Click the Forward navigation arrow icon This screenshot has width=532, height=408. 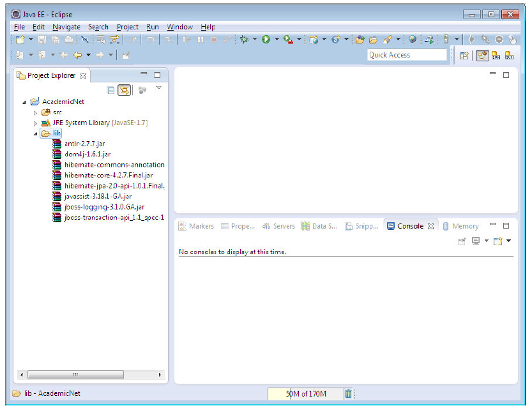pyautogui.click(x=100, y=55)
